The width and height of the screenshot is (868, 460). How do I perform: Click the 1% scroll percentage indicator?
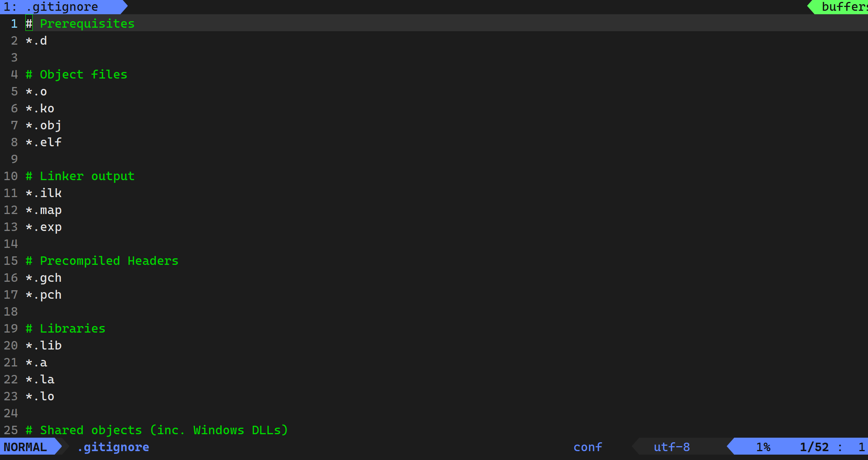tap(763, 447)
